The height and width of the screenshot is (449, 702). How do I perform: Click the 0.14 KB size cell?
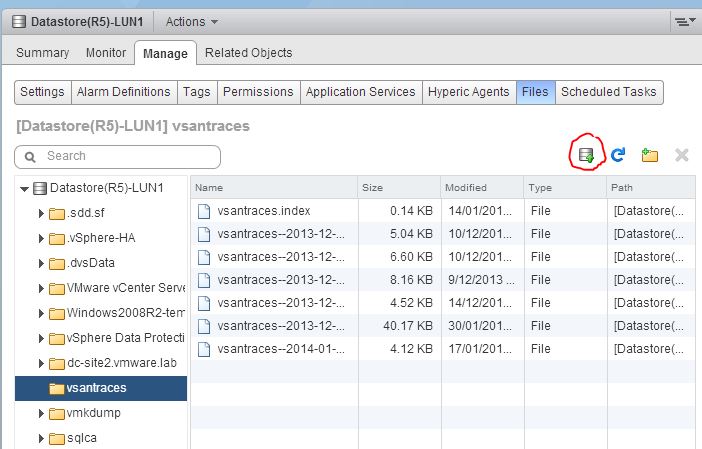[x=411, y=211]
